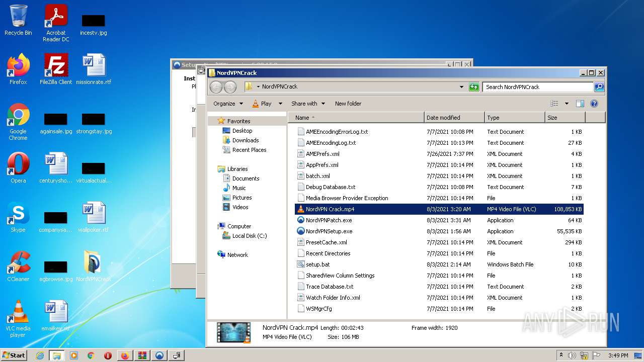Open the Recycle Bin desktop icon

click(x=18, y=20)
